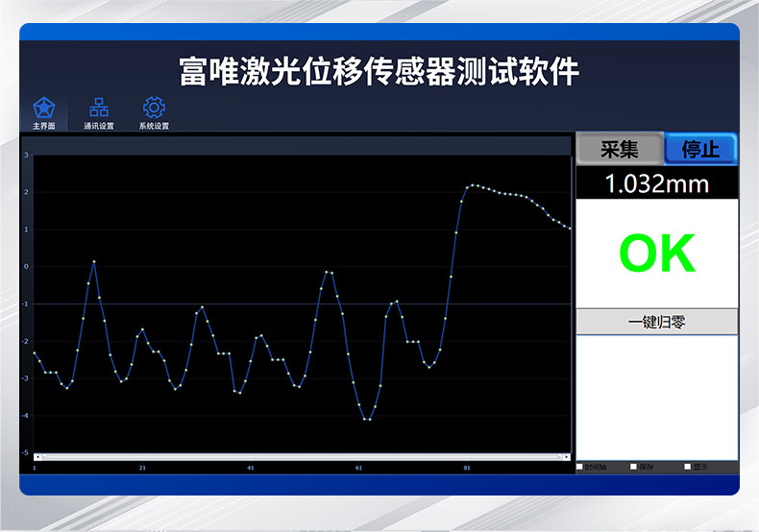This screenshot has height=532, width=759.
Task: Click the y-axis label 3
Action: [x=26, y=155]
